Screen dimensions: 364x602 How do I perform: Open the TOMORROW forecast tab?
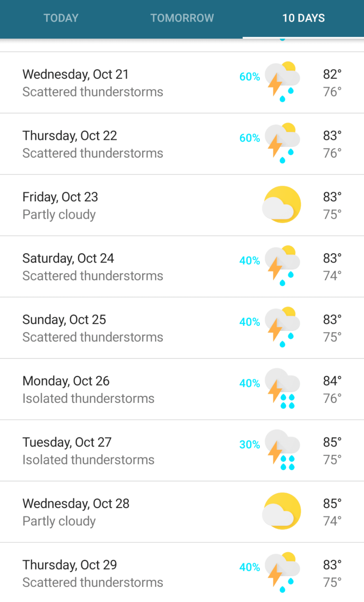[x=182, y=18]
